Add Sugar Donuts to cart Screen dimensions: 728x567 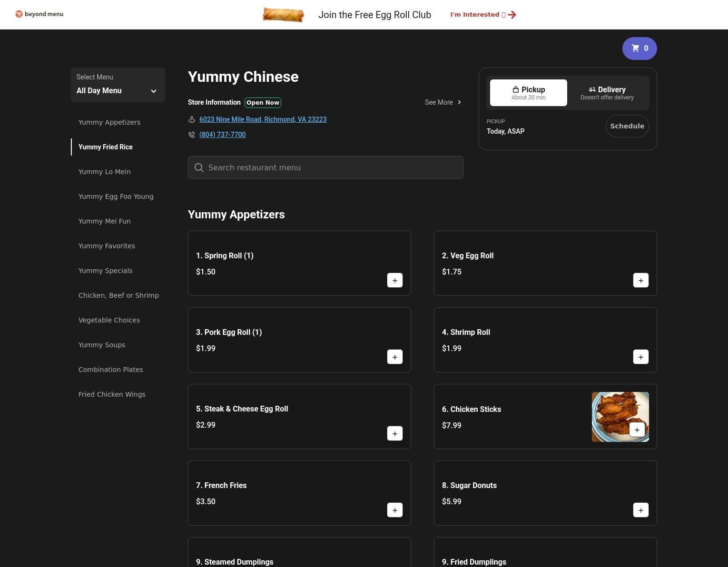(x=641, y=510)
